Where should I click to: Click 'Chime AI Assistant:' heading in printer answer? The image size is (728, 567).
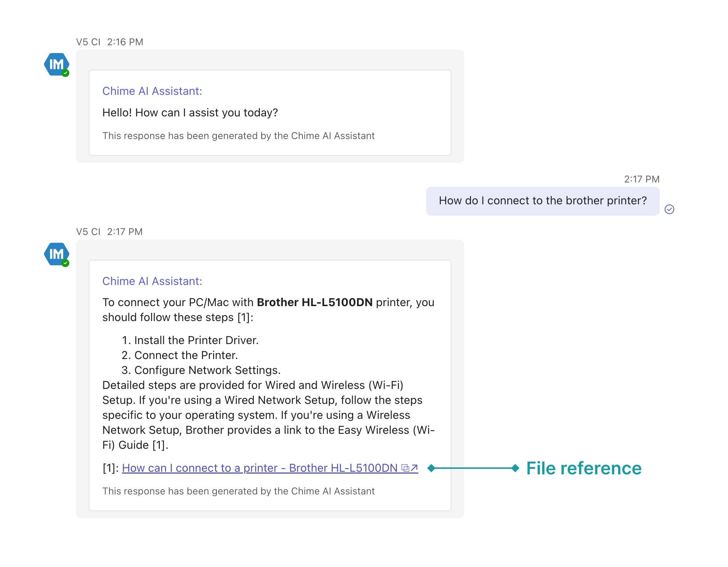click(152, 281)
